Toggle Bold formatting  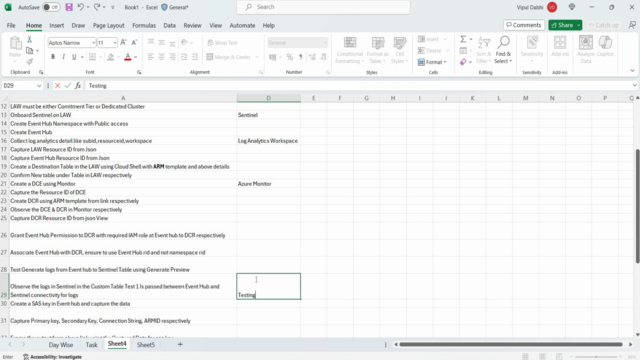53,57
